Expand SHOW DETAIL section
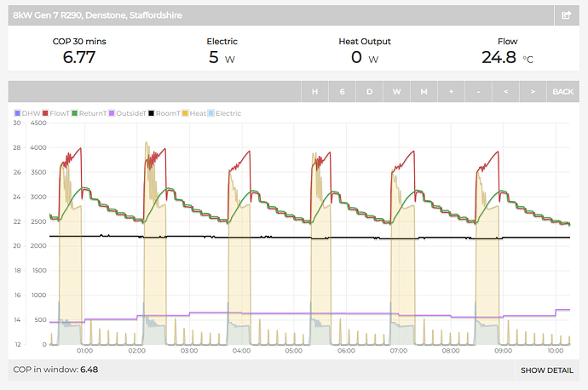 point(546,370)
